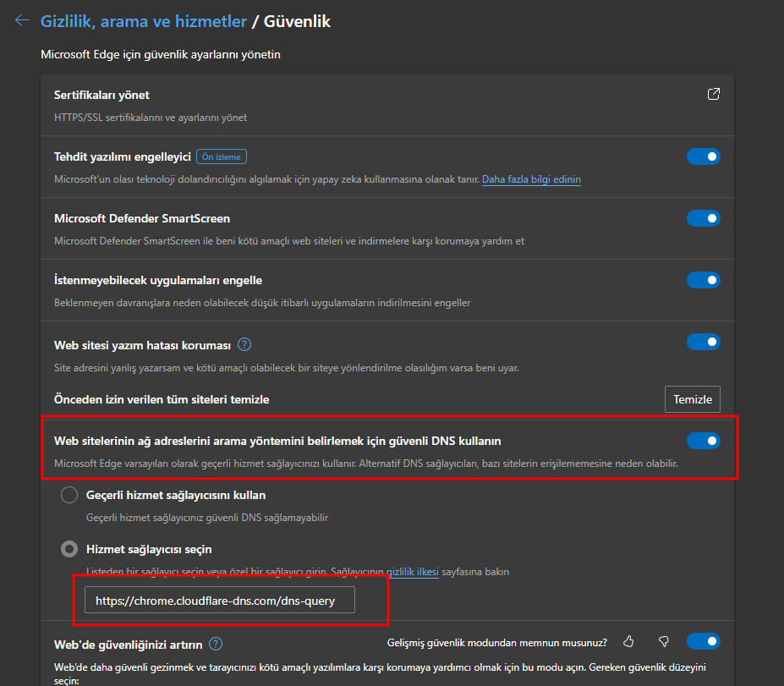Click the cloudflare-dns DNS provider input field
784x686 pixels.
click(220, 600)
